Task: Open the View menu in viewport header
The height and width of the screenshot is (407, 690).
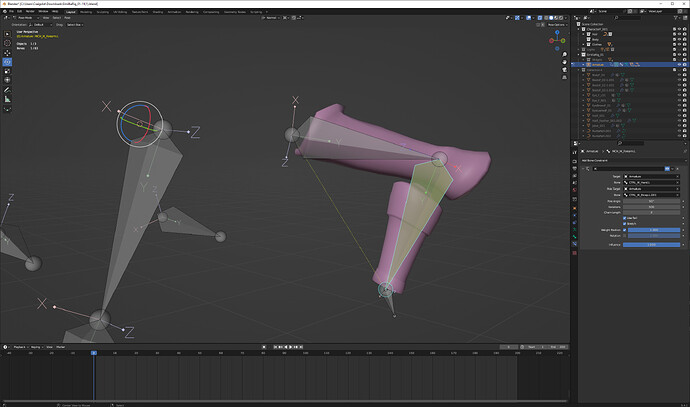Action: point(46,18)
